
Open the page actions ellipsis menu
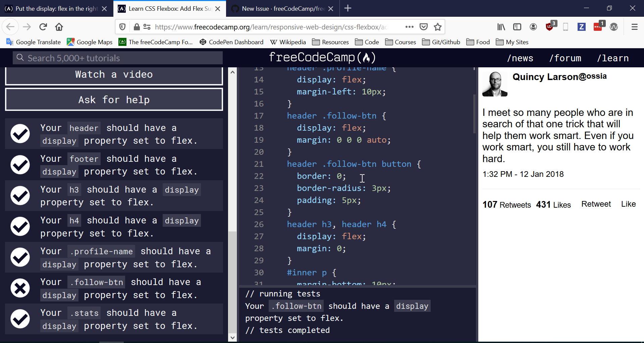[x=409, y=27]
